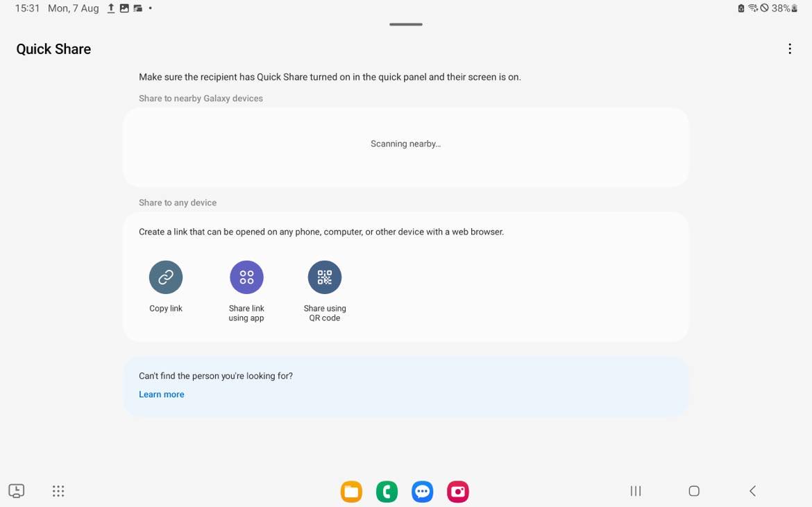Tap the Recents navigation button
Viewport: 812px width, 507px height.
coord(636,491)
